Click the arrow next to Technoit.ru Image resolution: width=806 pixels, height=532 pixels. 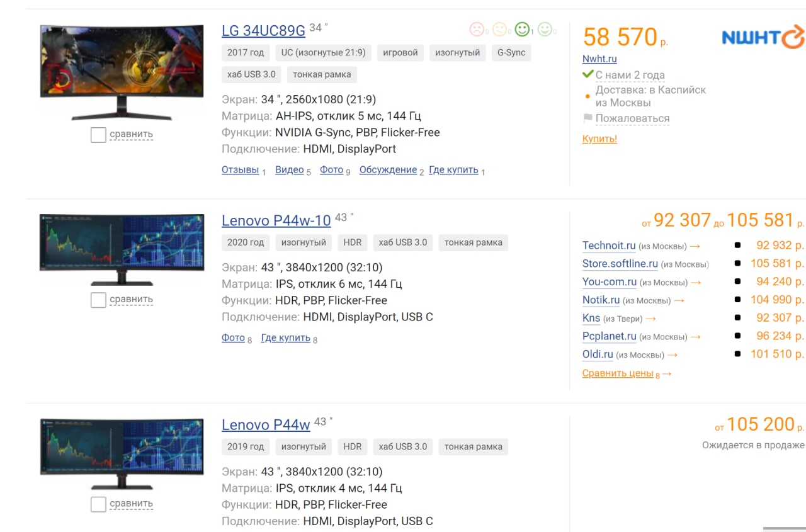click(695, 246)
